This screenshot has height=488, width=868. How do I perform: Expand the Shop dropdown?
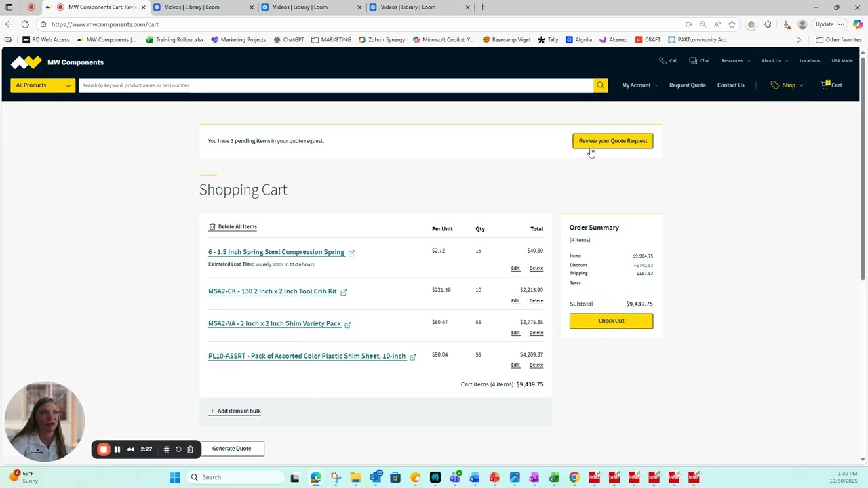[787, 85]
